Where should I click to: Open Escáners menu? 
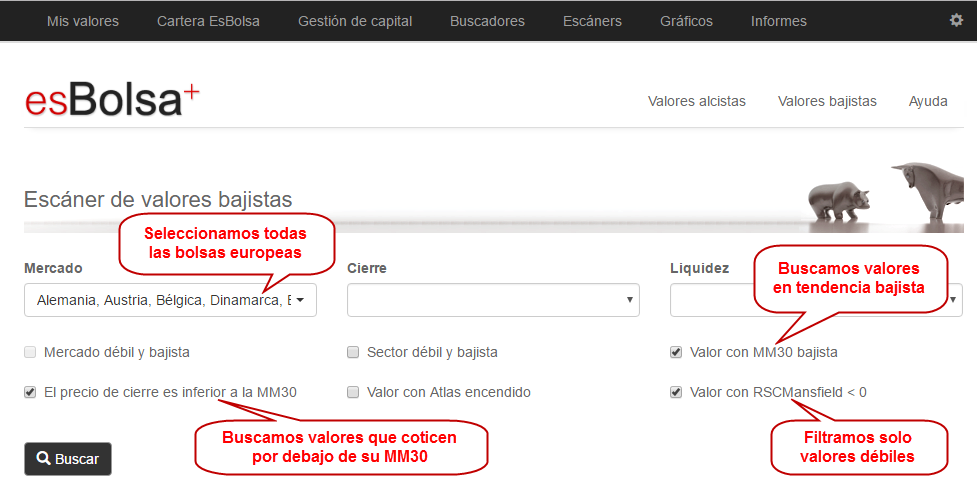[x=592, y=21]
